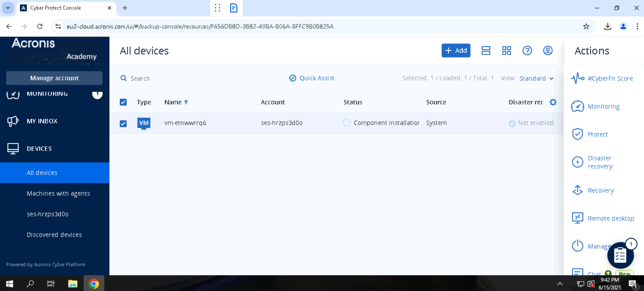Open column settings gear icon
Screen dimensions: 644x291
[x=553, y=102]
